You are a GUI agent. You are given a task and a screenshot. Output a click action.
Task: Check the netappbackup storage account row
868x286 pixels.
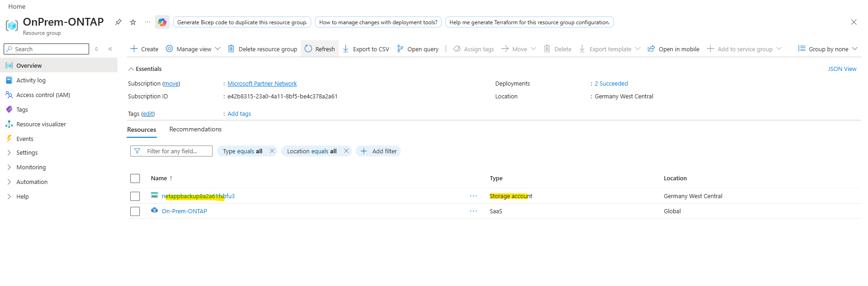135,196
